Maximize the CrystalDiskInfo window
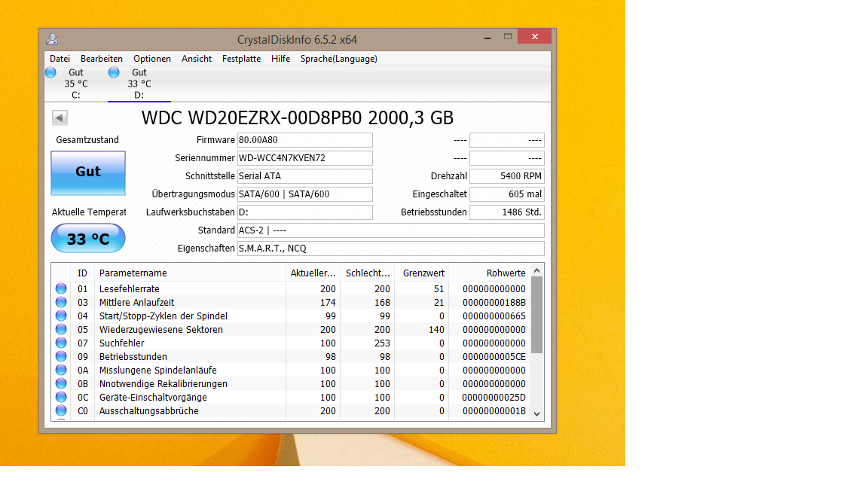Image resolution: width=868 pixels, height=488 pixels. [x=508, y=36]
